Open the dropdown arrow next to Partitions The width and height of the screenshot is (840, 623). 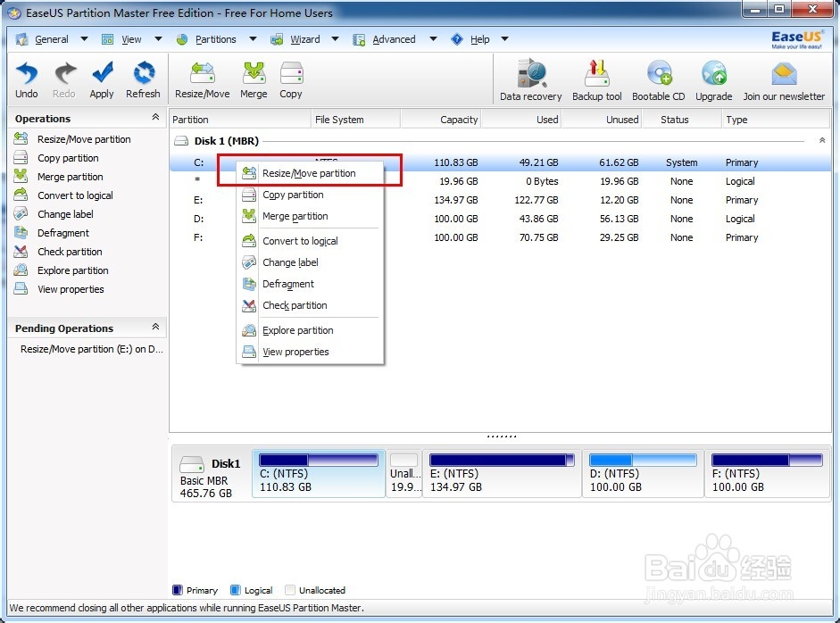(x=253, y=39)
